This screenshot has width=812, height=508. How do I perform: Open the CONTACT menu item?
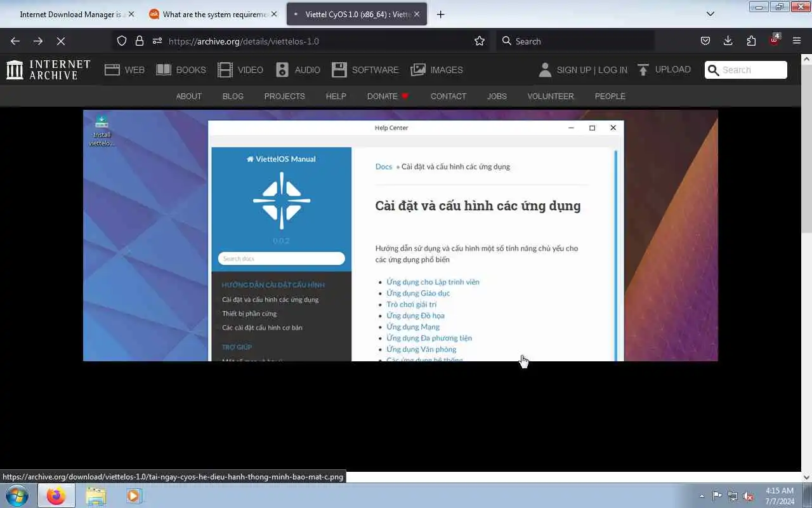448,96
